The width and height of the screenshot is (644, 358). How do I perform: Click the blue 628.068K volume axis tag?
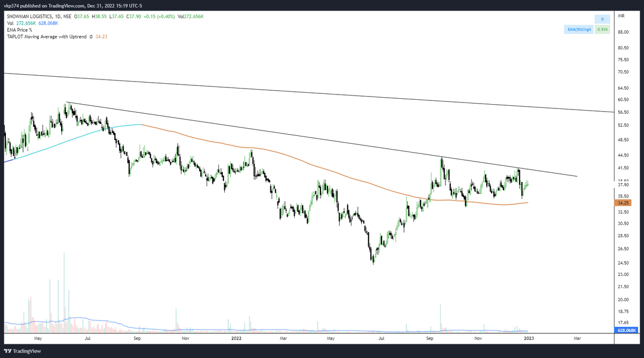pyautogui.click(x=626, y=330)
